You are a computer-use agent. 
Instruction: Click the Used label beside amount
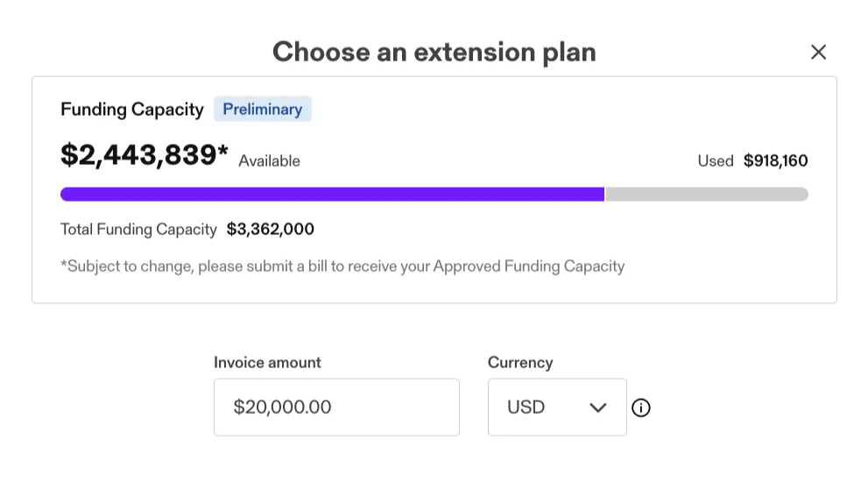(x=716, y=161)
